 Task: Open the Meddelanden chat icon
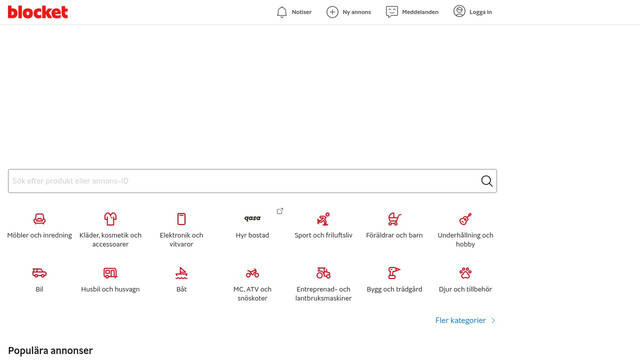click(x=392, y=12)
